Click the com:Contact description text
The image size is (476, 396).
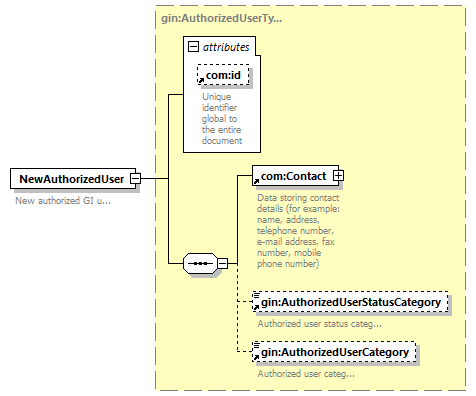[298, 231]
